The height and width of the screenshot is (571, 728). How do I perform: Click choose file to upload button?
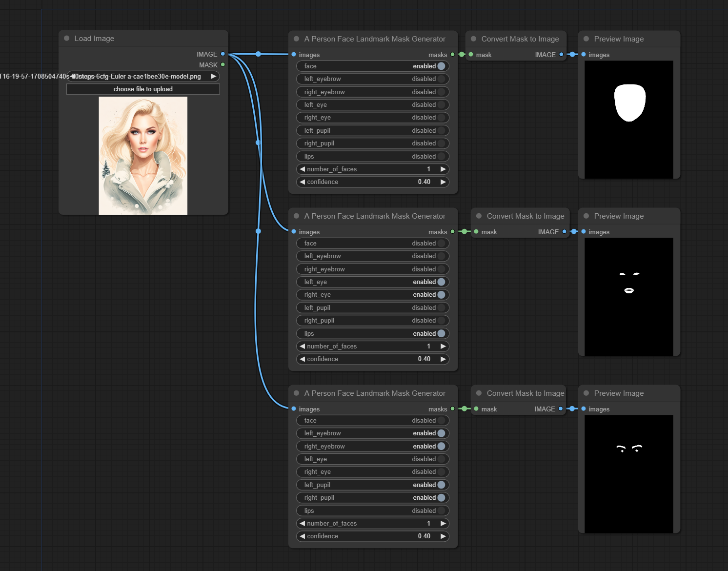pyautogui.click(x=143, y=89)
